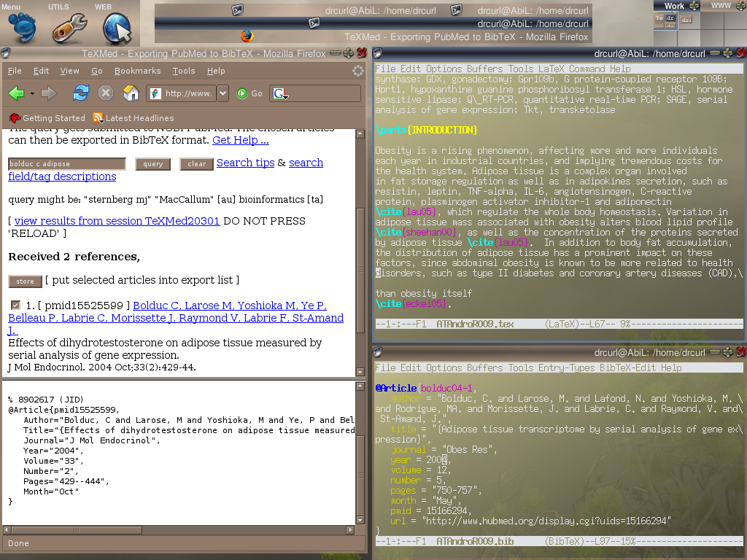Click the green Go button icon
The width and height of the screenshot is (747, 560).
click(x=242, y=93)
